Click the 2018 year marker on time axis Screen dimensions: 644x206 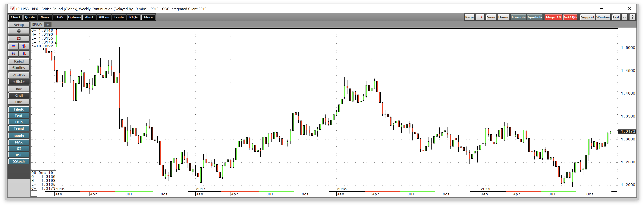click(x=341, y=189)
